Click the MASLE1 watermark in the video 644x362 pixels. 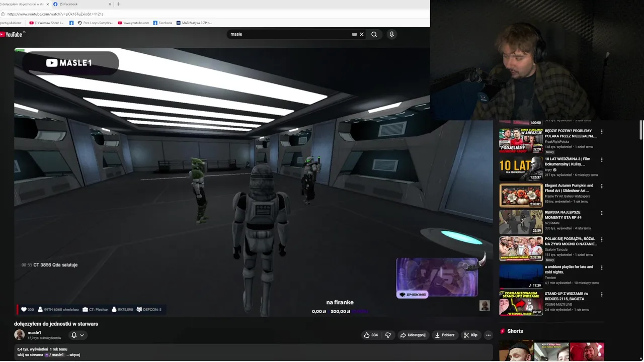[x=69, y=63]
